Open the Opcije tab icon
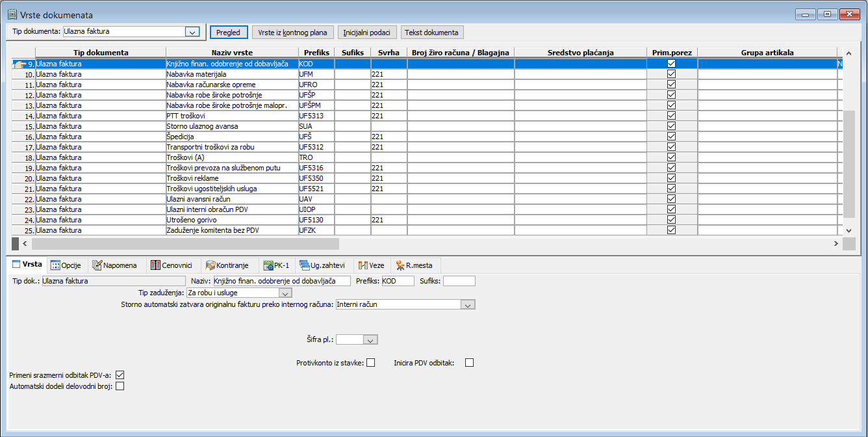Image resolution: width=868 pixels, height=437 pixels. (x=56, y=265)
